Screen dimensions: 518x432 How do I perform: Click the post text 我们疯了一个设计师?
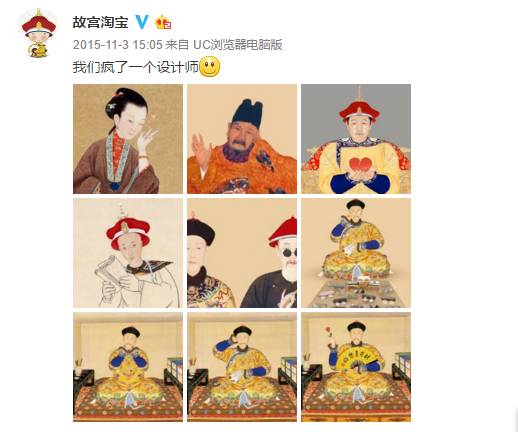click(x=136, y=67)
